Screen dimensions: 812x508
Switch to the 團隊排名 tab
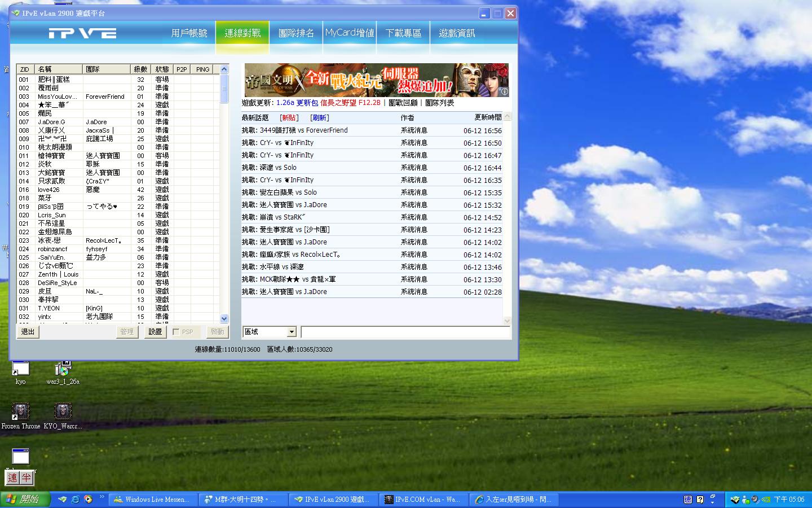296,33
